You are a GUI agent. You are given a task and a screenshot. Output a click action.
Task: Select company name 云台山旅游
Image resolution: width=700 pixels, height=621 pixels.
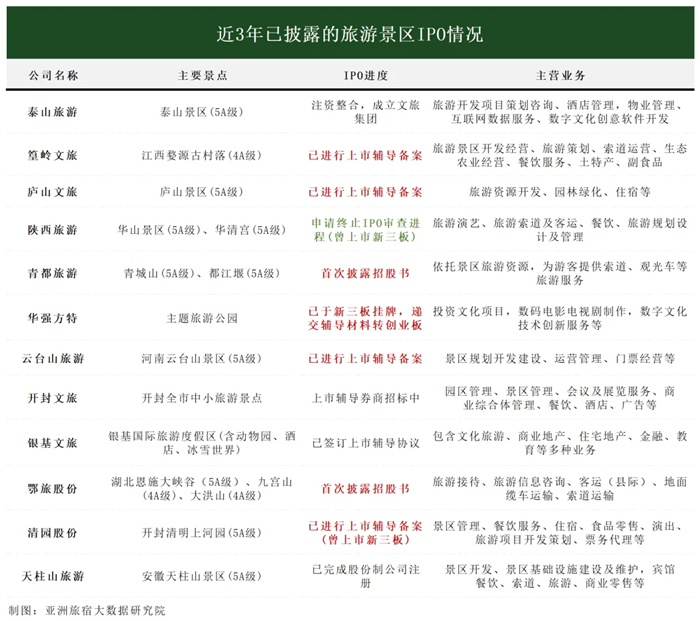click(x=53, y=358)
